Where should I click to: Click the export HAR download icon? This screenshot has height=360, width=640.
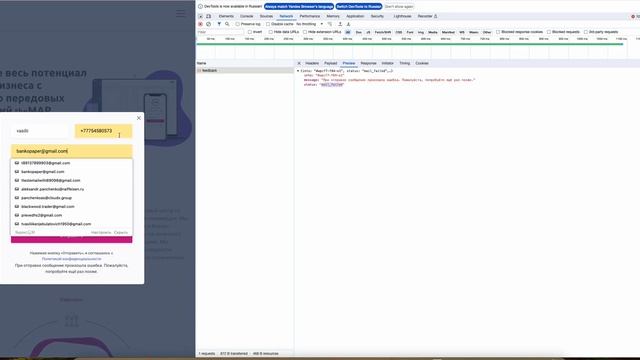pos(348,24)
